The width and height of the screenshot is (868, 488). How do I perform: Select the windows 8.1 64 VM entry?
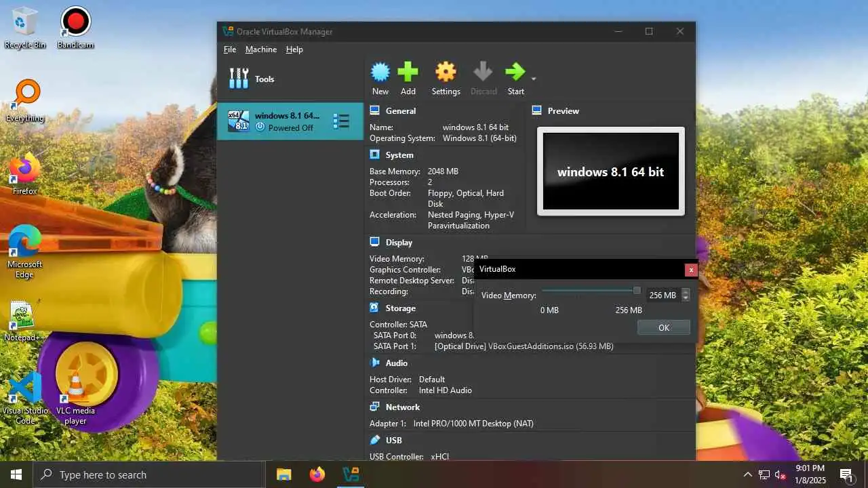pos(290,121)
